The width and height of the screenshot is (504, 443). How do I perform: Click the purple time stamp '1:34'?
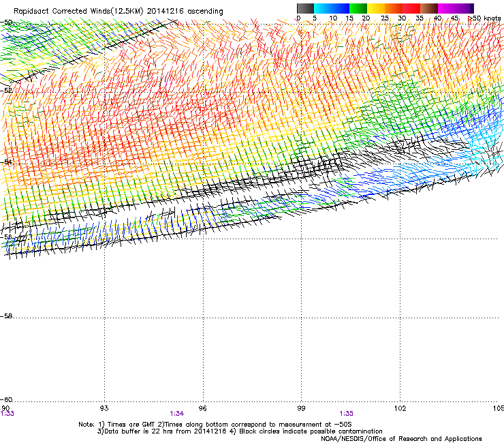177,414
